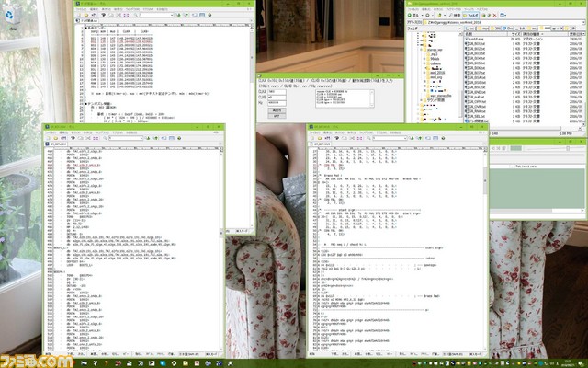
Task: Open search combo box in GR_B07.MUS editor
Action: 390,138
